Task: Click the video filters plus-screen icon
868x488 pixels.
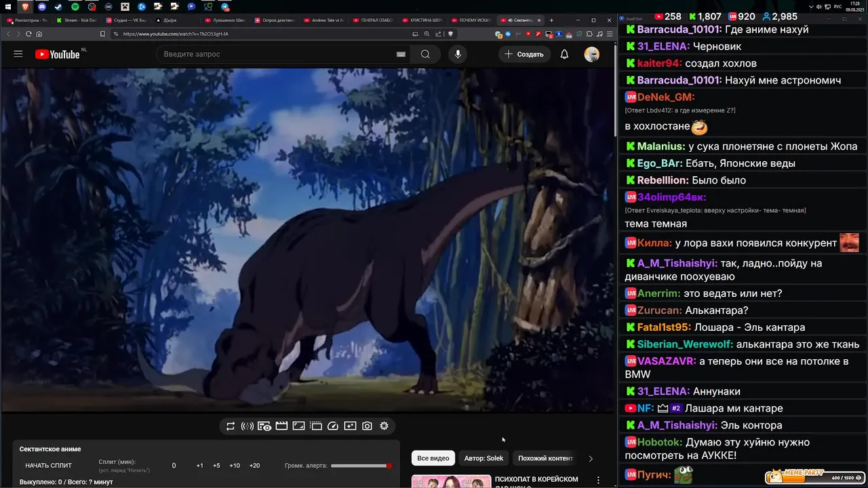Action: click(350, 426)
